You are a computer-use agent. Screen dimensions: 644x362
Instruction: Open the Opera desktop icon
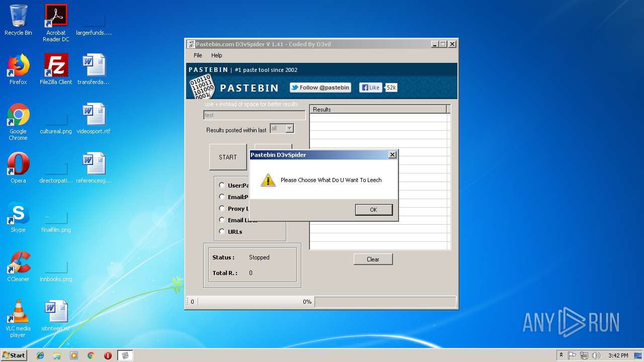(18, 168)
